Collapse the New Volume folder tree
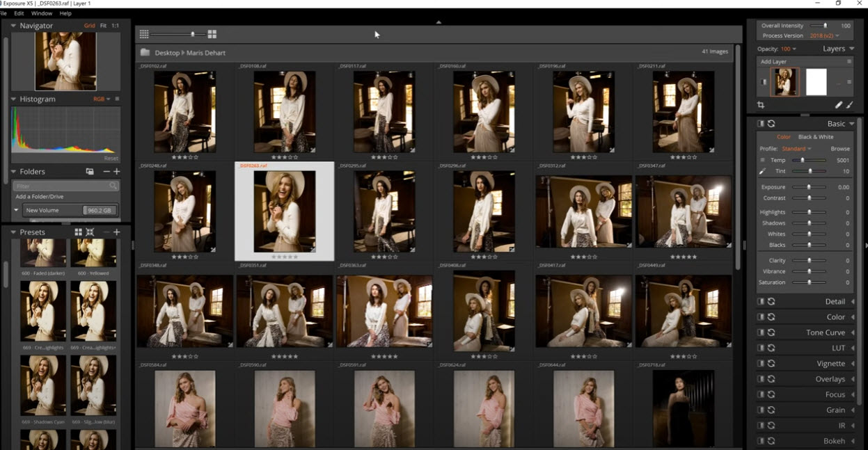The width and height of the screenshot is (868, 450). pyautogui.click(x=17, y=210)
